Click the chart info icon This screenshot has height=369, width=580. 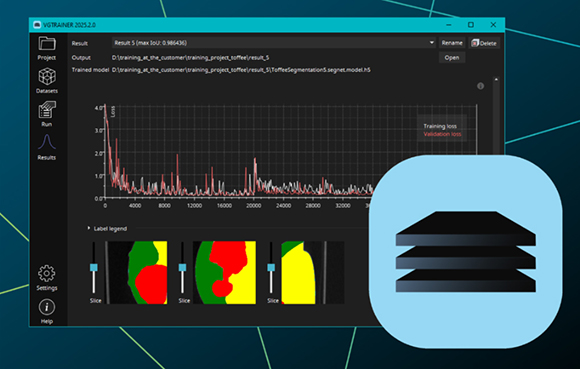[480, 86]
